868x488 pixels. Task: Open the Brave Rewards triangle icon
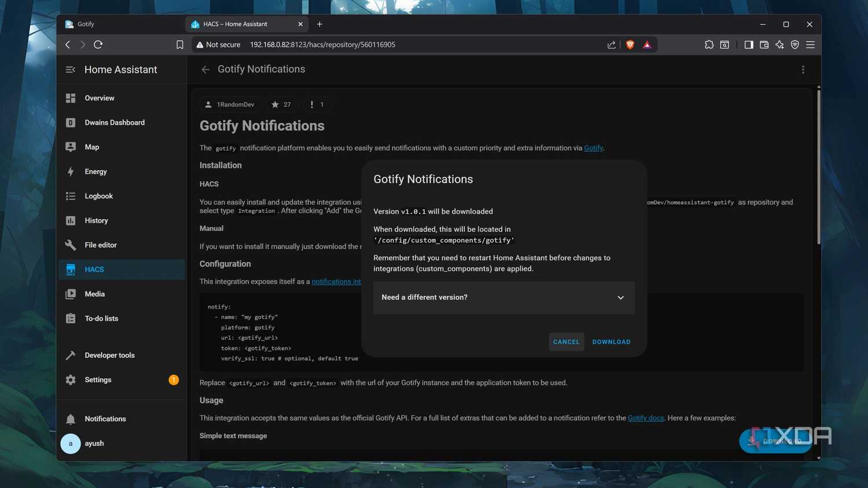pos(647,45)
